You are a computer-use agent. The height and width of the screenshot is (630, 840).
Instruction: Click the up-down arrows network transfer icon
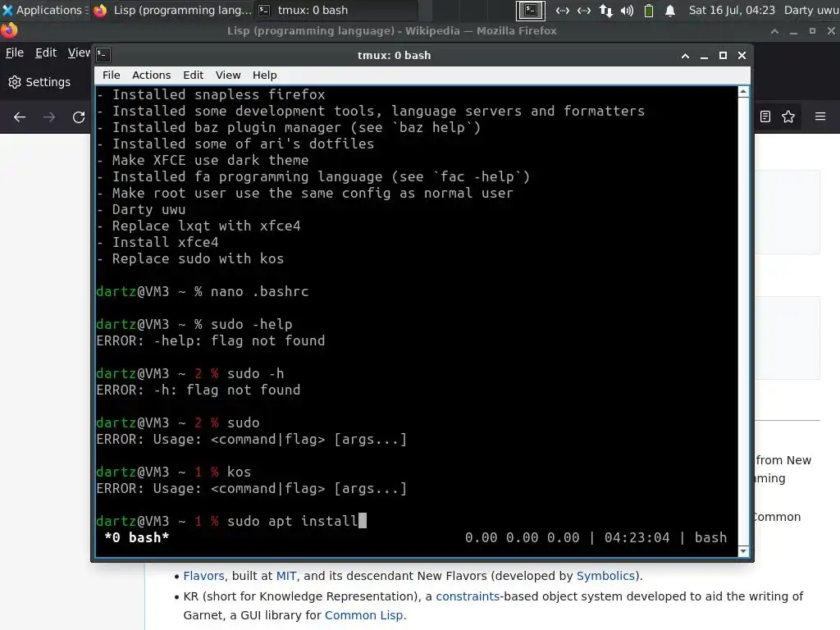(606, 10)
